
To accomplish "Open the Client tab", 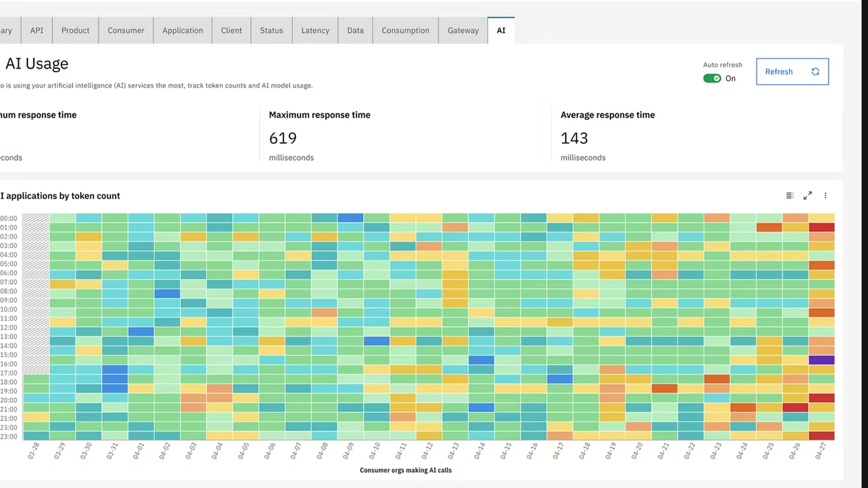I will [231, 30].
